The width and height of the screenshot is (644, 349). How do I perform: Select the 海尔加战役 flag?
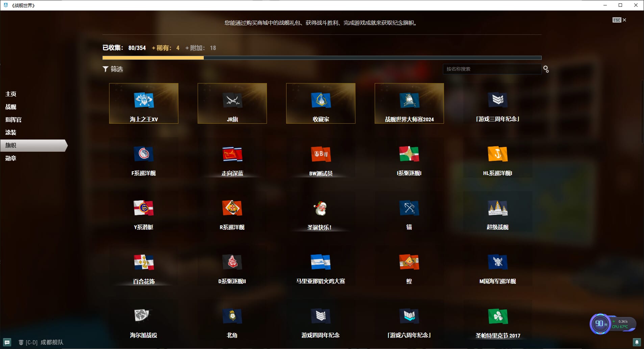pyautogui.click(x=143, y=317)
